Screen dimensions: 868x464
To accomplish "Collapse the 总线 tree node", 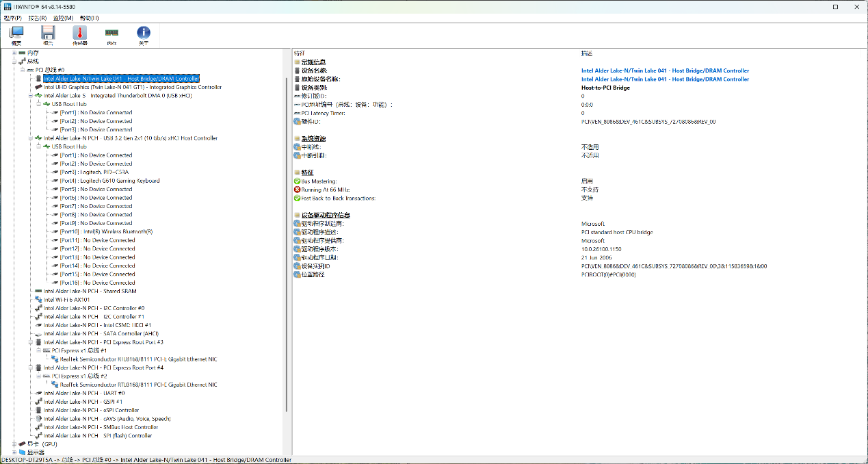I will tap(14, 61).
